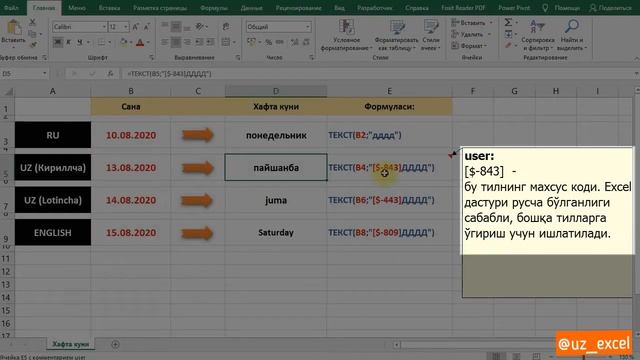The width and height of the screenshot is (640, 360).
Task: Click the Comma Style (000) icon
Action: point(280,42)
